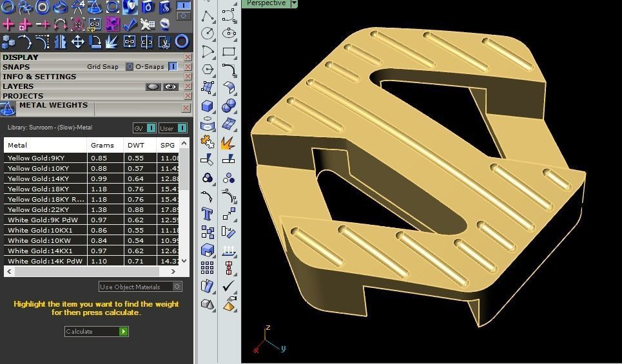
Task: Open the Perspective viewport dropdown arrow
Action: 294,3
